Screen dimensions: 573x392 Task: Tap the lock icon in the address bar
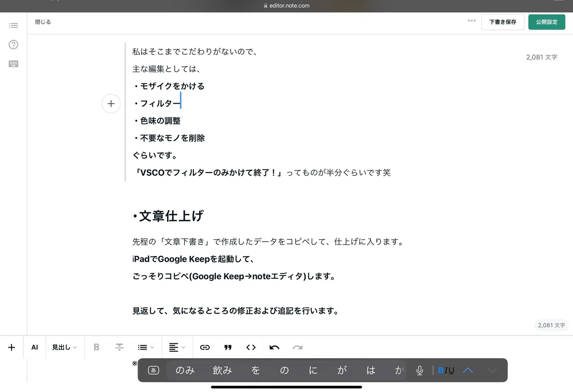[x=266, y=6]
